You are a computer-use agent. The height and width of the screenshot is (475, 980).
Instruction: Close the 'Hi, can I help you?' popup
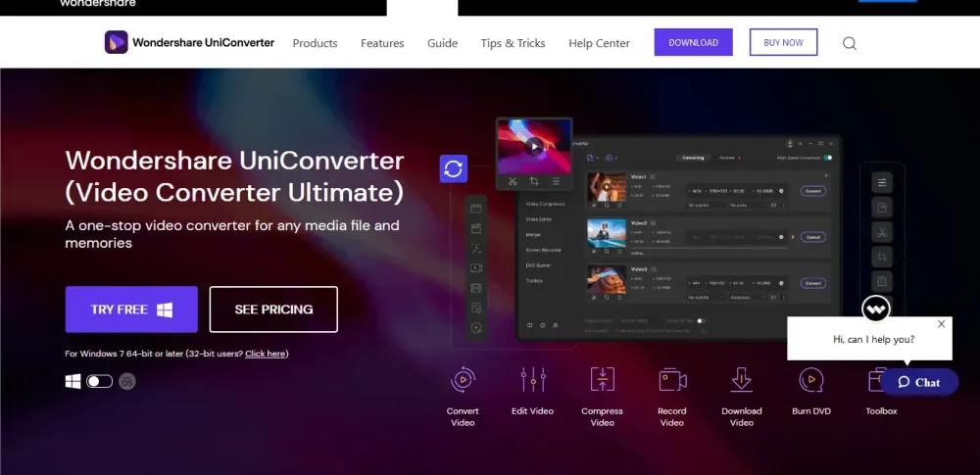(x=942, y=324)
